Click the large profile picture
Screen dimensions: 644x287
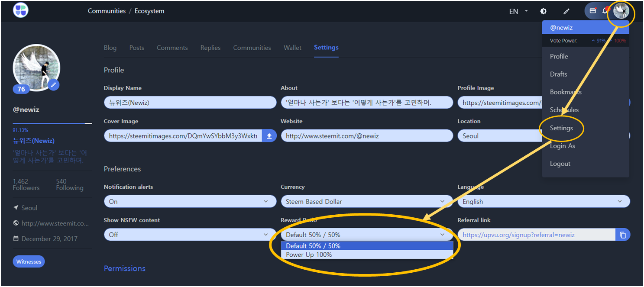coord(36,68)
